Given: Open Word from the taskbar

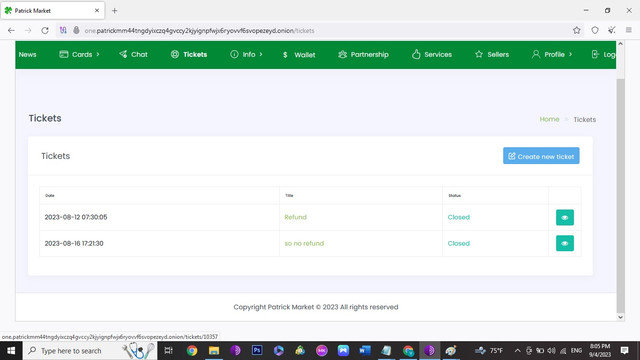Looking at the screenshot, I should (365, 350).
